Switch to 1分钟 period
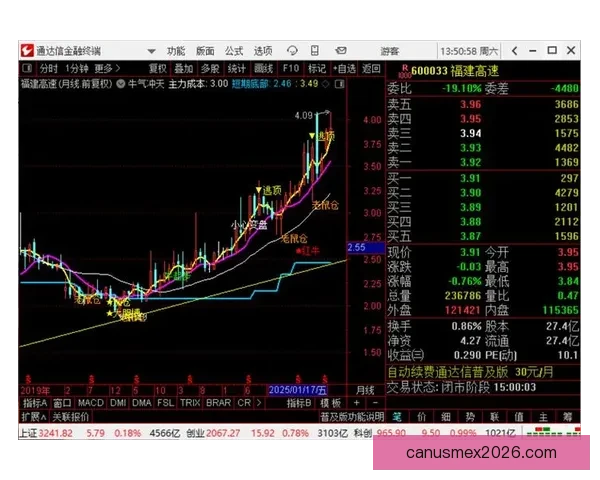This screenshot has width=600, height=480. (77, 69)
